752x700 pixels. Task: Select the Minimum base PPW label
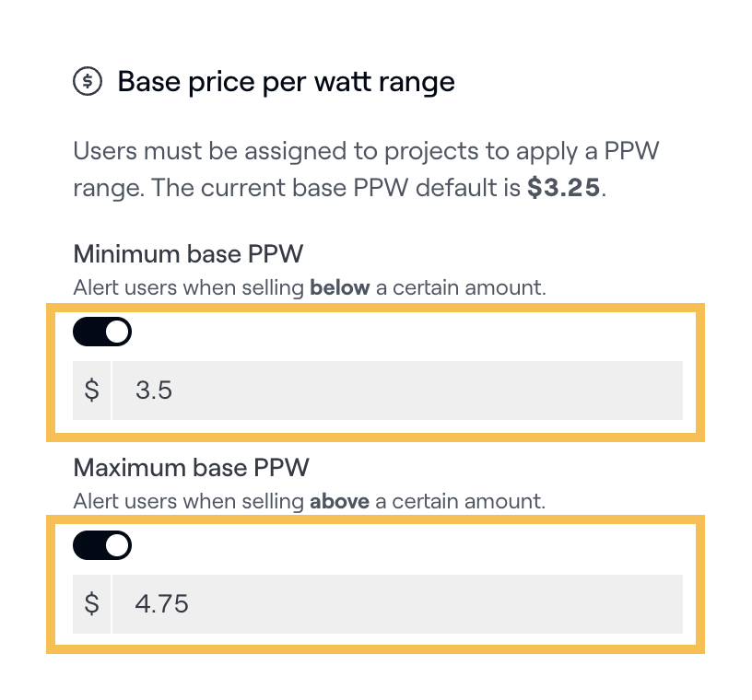(188, 253)
